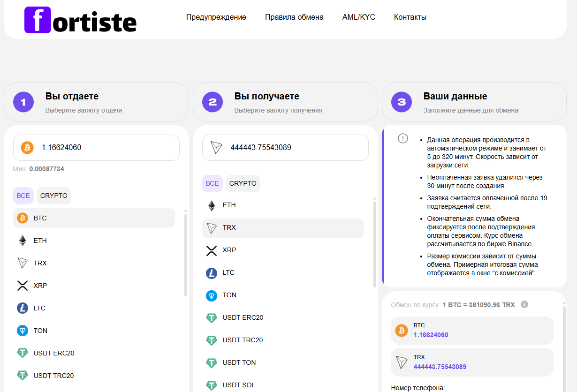Click the USDT TON icon in receive list
Image resolution: width=577 pixels, height=392 pixels.
[212, 363]
